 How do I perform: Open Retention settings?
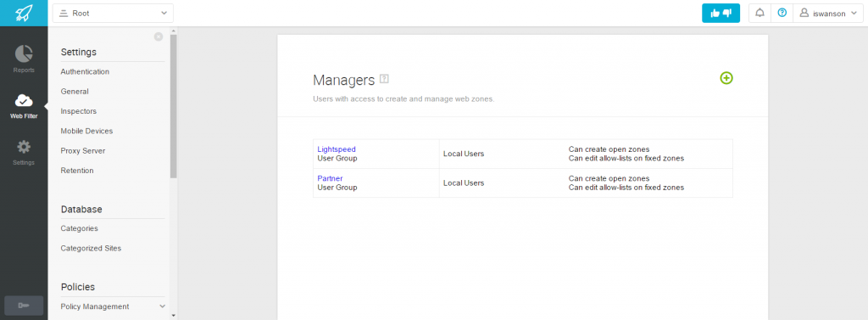[x=77, y=171]
